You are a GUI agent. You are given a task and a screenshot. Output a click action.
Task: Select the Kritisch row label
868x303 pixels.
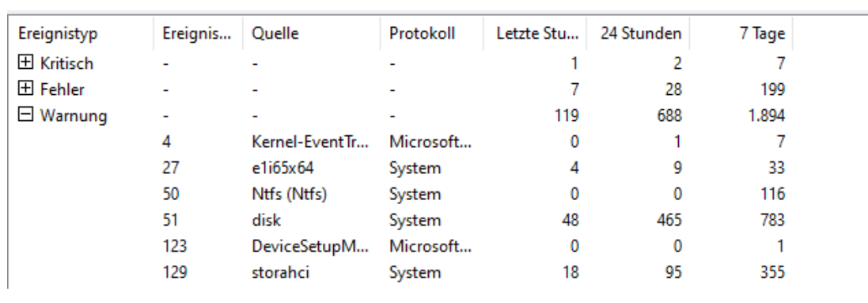pos(67,63)
